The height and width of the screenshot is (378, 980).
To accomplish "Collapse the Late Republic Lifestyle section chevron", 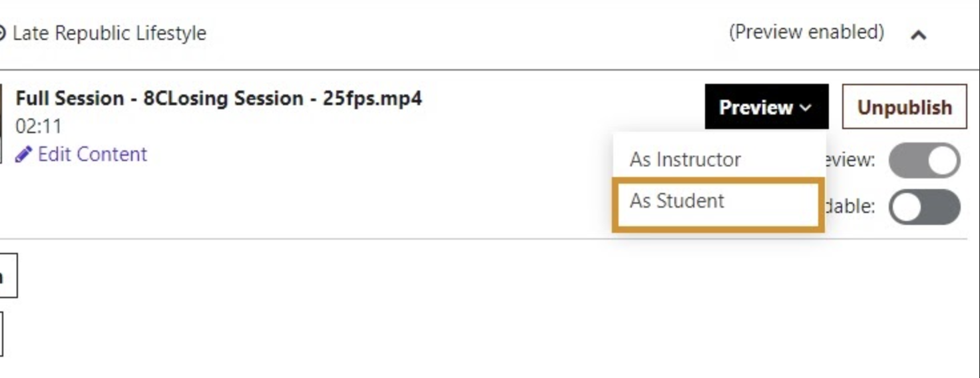I will pos(918,35).
